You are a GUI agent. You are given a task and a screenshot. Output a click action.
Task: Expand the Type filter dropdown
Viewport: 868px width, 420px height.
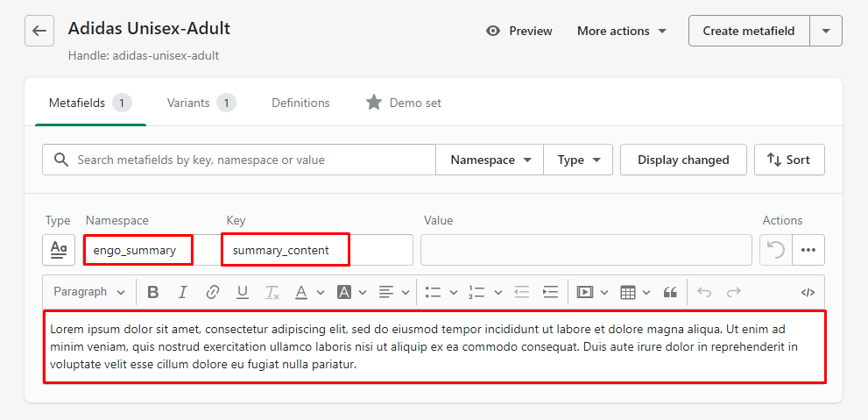point(578,160)
